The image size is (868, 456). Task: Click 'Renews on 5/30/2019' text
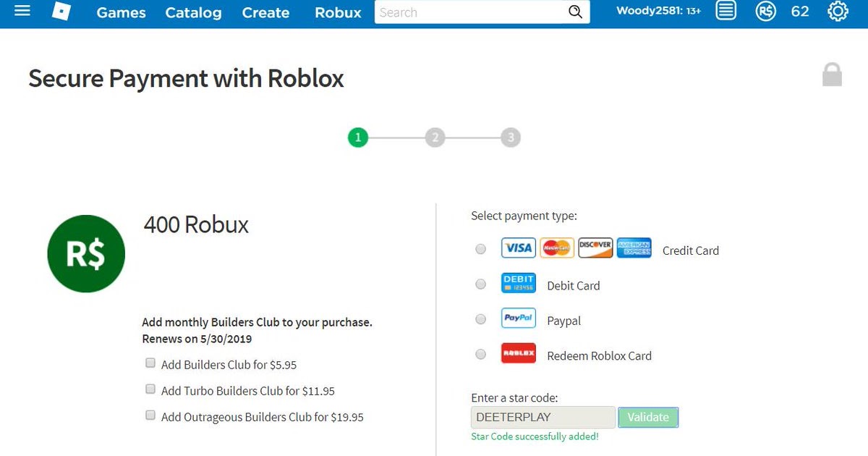(197, 338)
